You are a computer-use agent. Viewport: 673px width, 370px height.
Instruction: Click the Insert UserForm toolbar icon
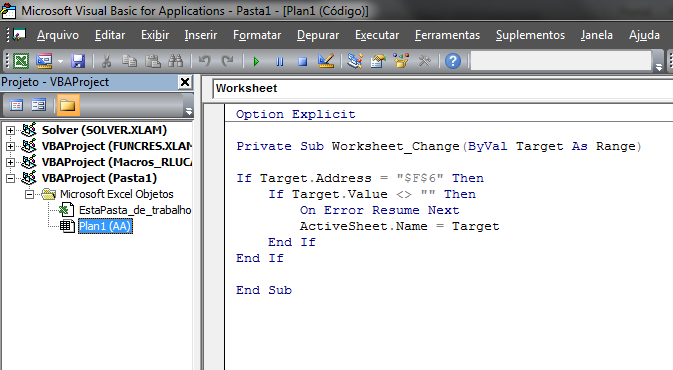tap(44, 61)
